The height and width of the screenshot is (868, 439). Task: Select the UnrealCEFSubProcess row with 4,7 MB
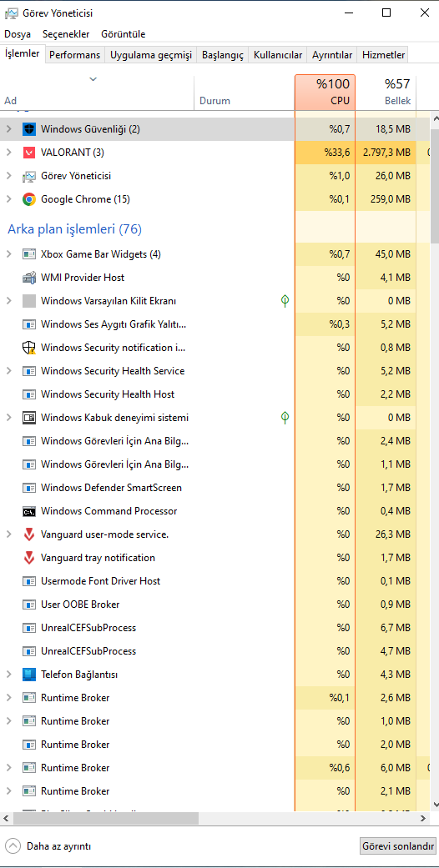pos(214,651)
